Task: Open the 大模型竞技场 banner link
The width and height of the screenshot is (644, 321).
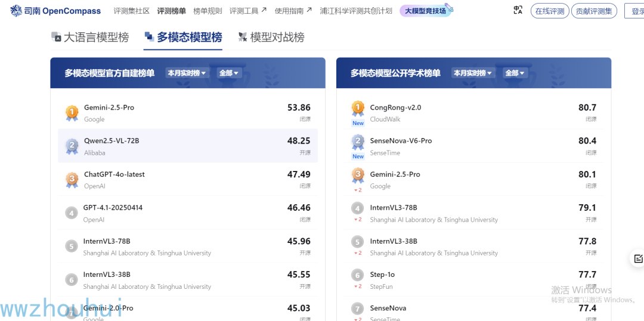Action: [426, 11]
